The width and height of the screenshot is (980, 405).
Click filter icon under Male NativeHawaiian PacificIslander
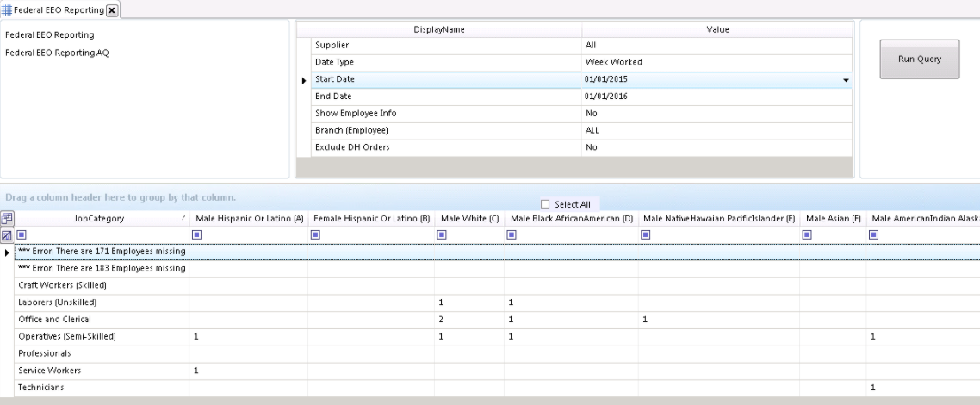pos(646,235)
